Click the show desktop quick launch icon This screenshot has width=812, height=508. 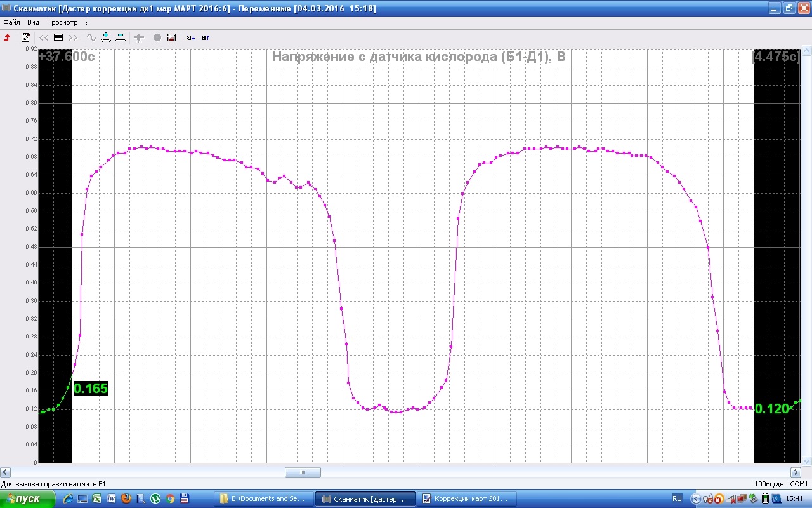tap(82, 498)
